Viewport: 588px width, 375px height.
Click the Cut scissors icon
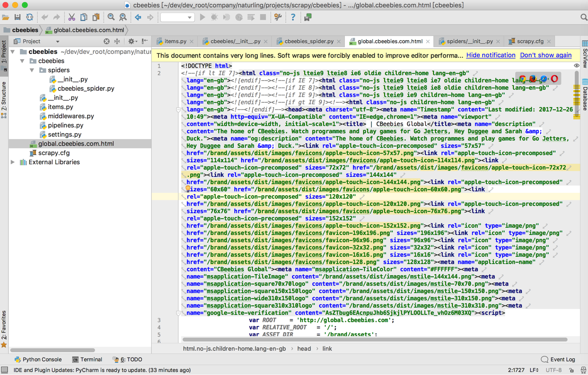pos(72,17)
